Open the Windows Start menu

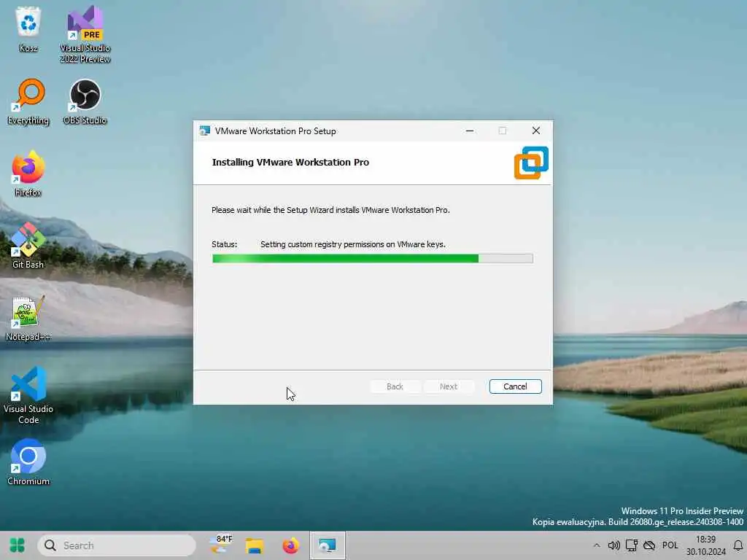tap(18, 545)
